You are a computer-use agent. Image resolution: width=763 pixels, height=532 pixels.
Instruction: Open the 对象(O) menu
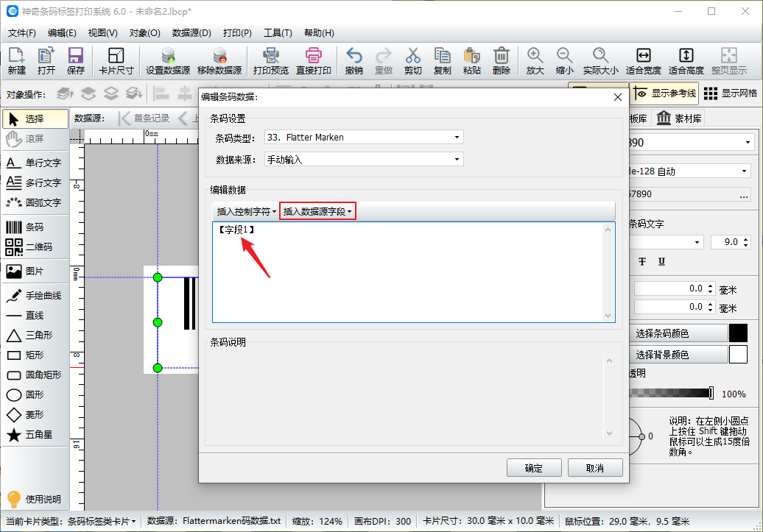point(144,33)
